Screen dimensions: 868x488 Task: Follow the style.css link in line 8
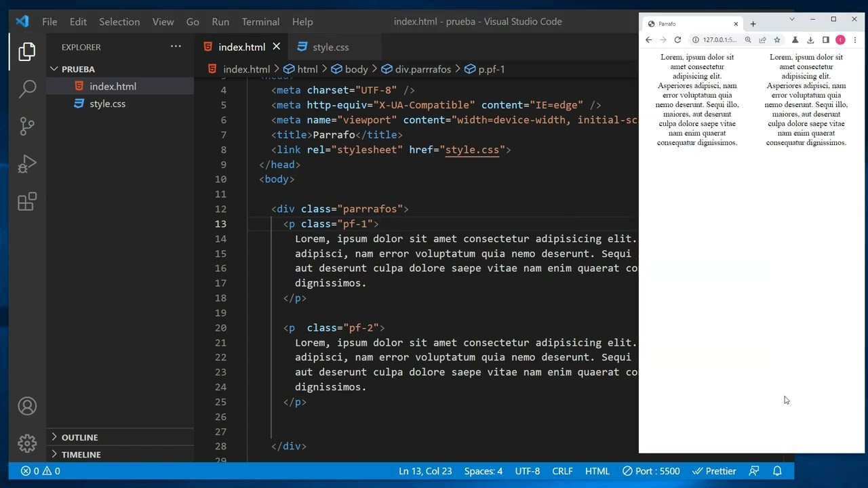pyautogui.click(x=472, y=150)
